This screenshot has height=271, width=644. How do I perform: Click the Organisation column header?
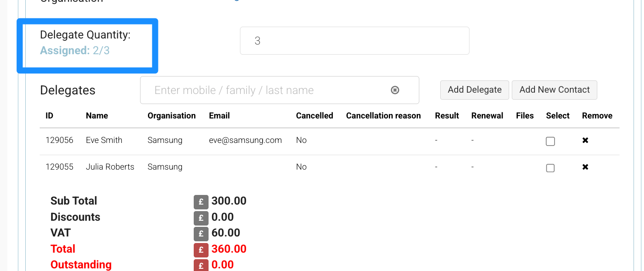click(x=171, y=116)
